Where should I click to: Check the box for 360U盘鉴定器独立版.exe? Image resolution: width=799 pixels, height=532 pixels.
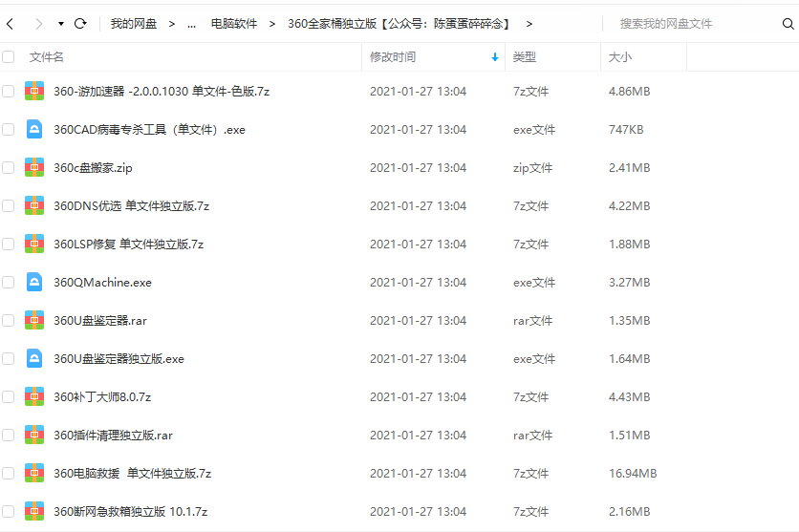[x=9, y=358]
